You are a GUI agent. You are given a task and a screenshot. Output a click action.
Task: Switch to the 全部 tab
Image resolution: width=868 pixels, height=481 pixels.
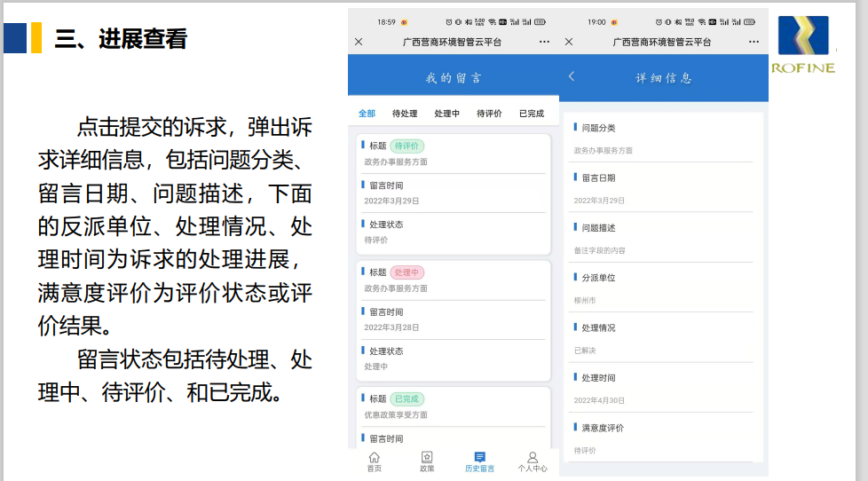[x=367, y=114]
